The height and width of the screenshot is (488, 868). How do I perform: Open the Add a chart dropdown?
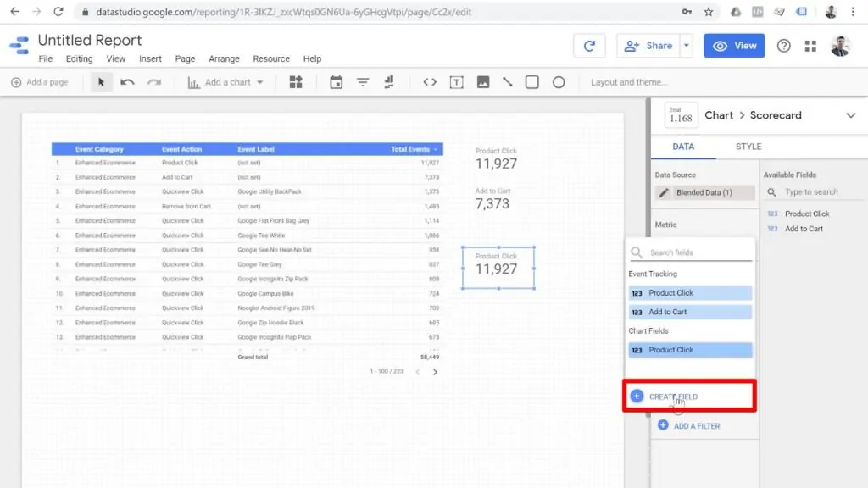(x=225, y=82)
